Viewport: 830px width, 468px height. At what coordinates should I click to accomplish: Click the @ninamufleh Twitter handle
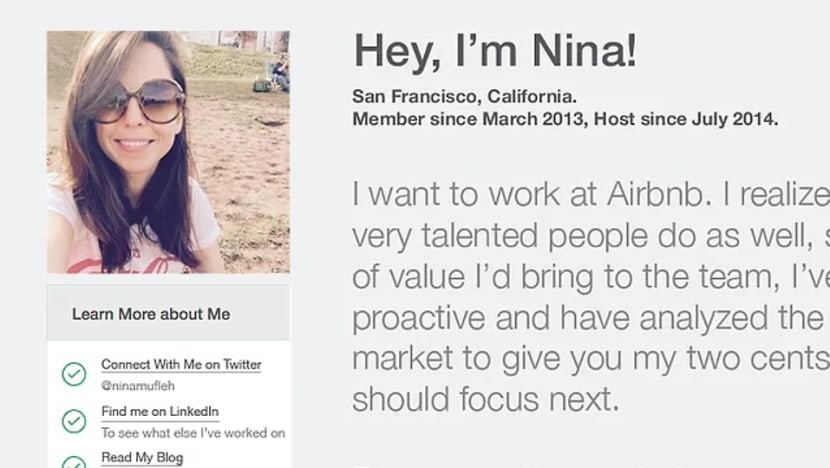pos(138,386)
